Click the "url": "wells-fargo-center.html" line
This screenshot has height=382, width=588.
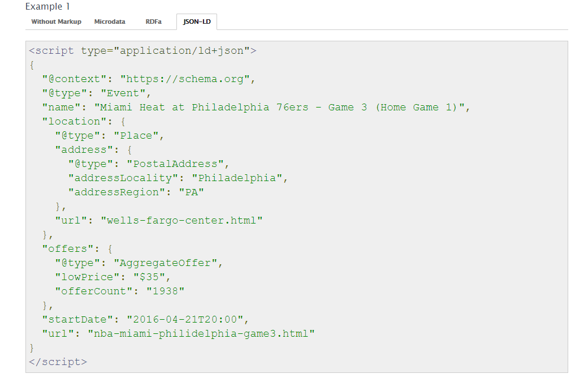[159, 221]
